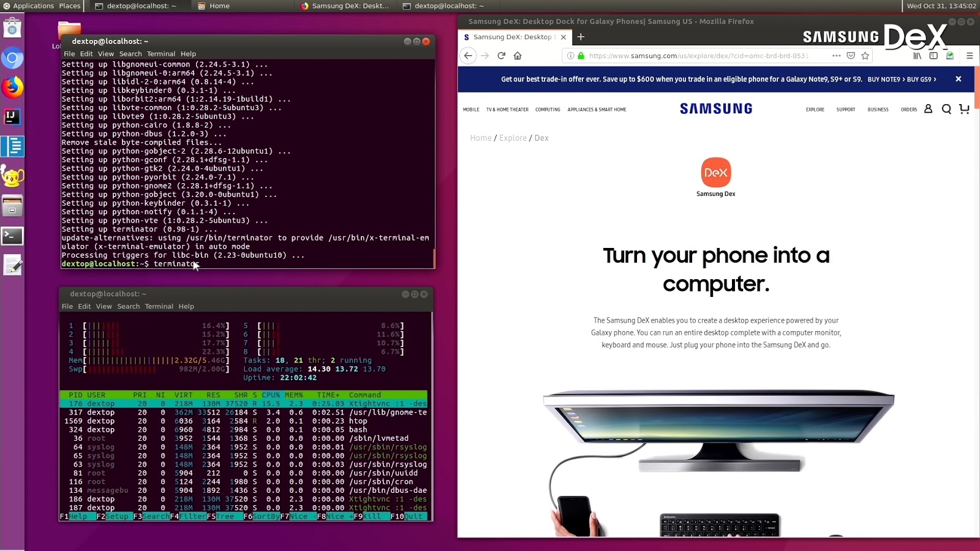Expand the EXPLORE navigation item
Image resolution: width=980 pixels, height=551 pixels.
click(x=815, y=110)
